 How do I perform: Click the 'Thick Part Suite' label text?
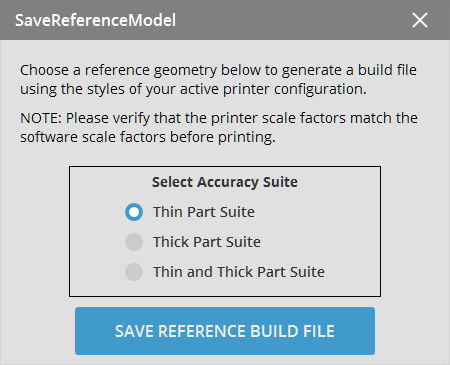point(207,242)
